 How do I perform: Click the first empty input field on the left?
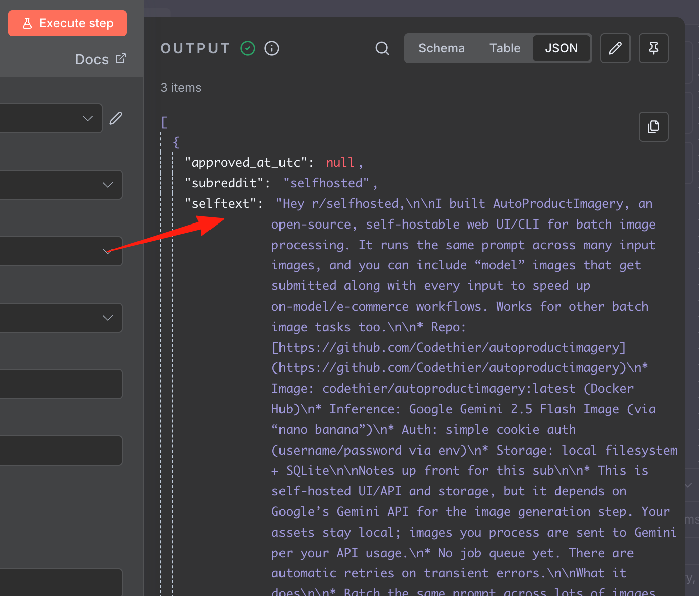61,384
